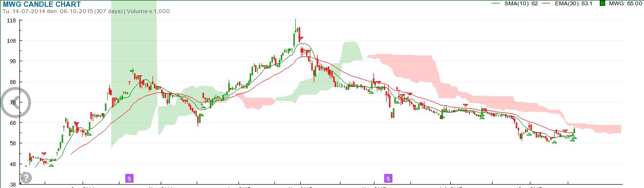Click the 108 price axis label
This screenshot has height=188, width=644.
[12, 41]
